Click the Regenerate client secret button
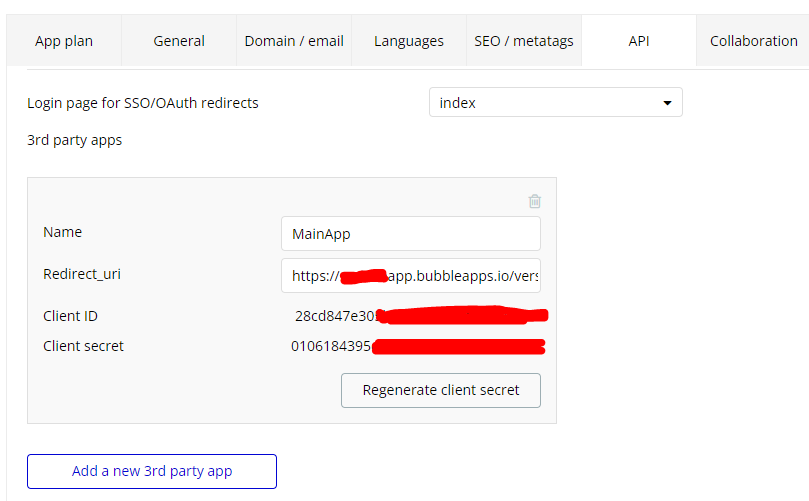The height and width of the screenshot is (501, 809). [x=441, y=390]
